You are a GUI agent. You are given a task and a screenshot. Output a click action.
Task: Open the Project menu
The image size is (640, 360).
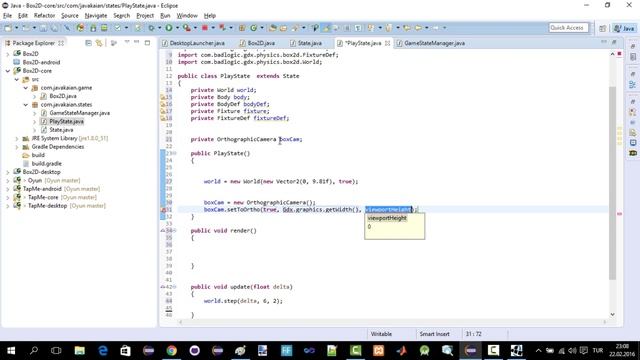click(x=145, y=16)
